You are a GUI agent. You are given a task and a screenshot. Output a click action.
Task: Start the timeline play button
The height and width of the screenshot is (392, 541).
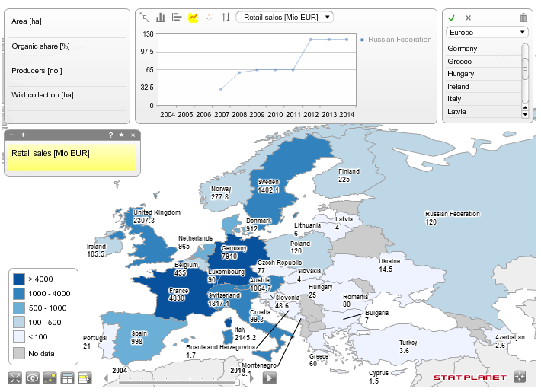[x=270, y=378]
